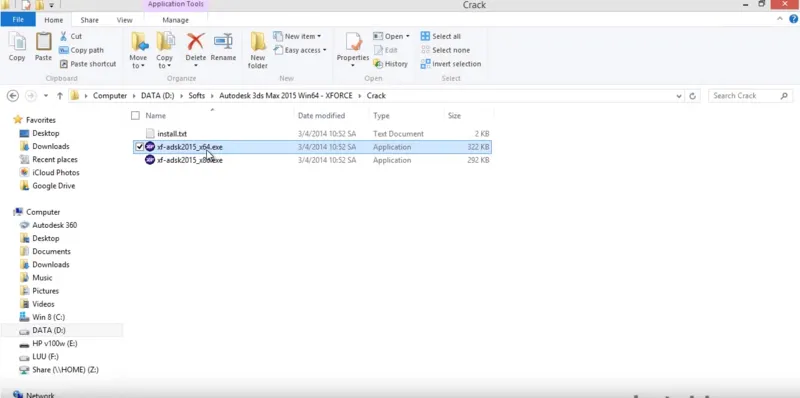Viewport: 800px width, 398px height.
Task: Click Select none in ribbon
Action: point(445,50)
